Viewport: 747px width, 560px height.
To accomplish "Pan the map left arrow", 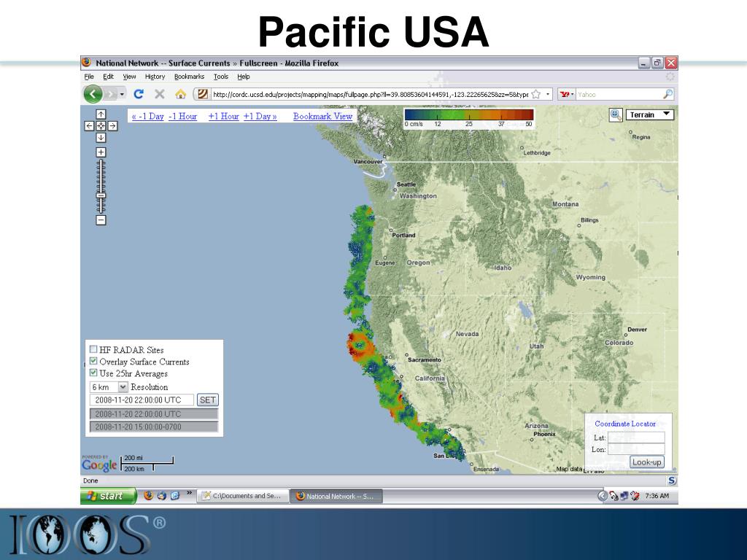I will point(89,125).
